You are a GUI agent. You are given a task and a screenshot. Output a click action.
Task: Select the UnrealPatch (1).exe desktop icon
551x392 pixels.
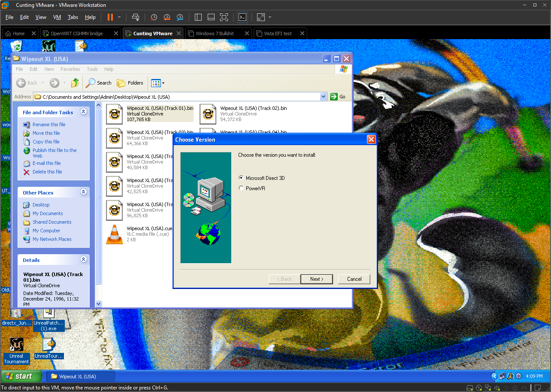coord(49,319)
